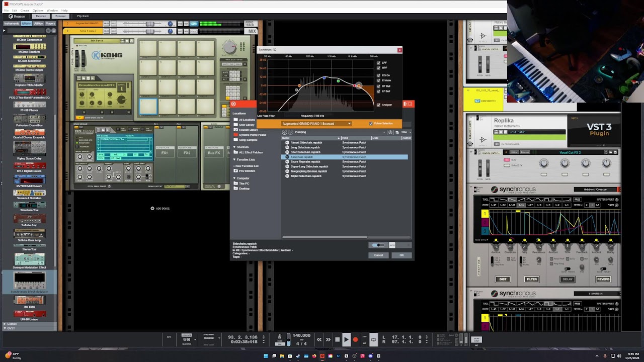Open the sync mode Internal dropdown

point(209,338)
